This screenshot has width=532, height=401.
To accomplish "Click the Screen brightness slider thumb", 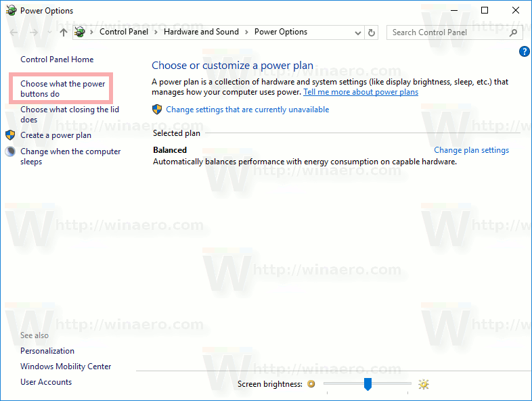I will coord(368,384).
